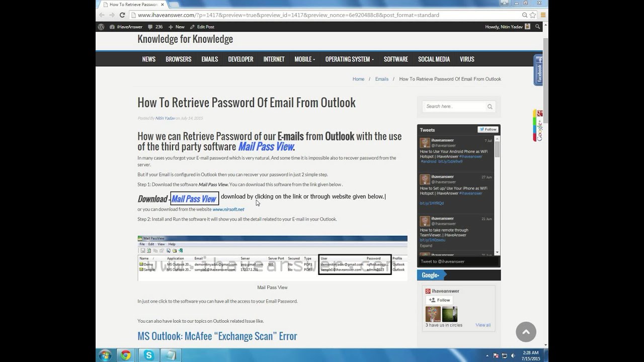This screenshot has height=362, width=644.
Task: Open Skype from the taskbar
Action: 148,355
